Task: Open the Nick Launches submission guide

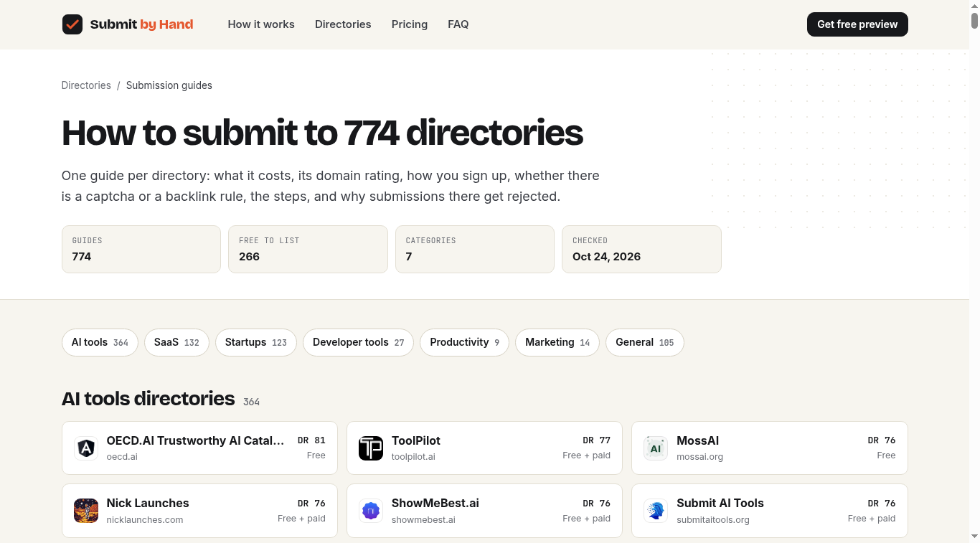Action: click(199, 511)
